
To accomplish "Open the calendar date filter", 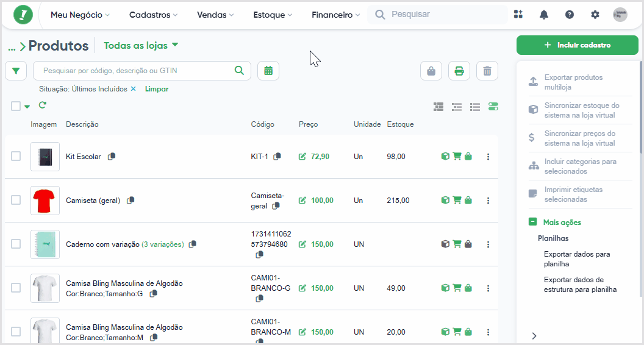I will click(268, 71).
